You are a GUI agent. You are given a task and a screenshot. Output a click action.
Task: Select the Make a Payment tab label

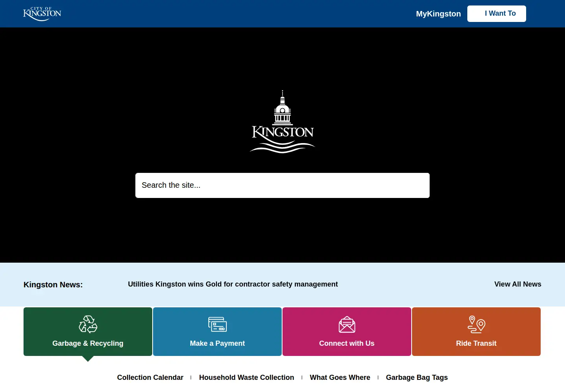click(x=217, y=343)
